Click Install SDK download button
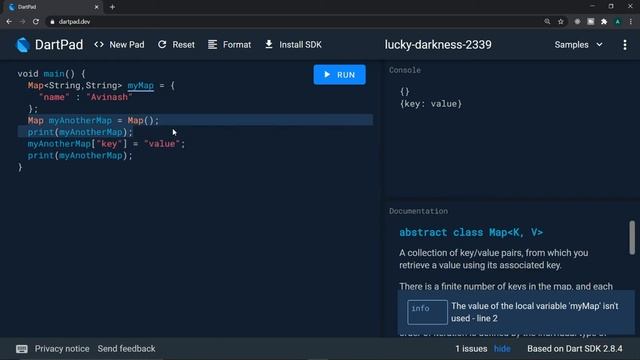Screen dimensions: 640x360 tap(293, 45)
